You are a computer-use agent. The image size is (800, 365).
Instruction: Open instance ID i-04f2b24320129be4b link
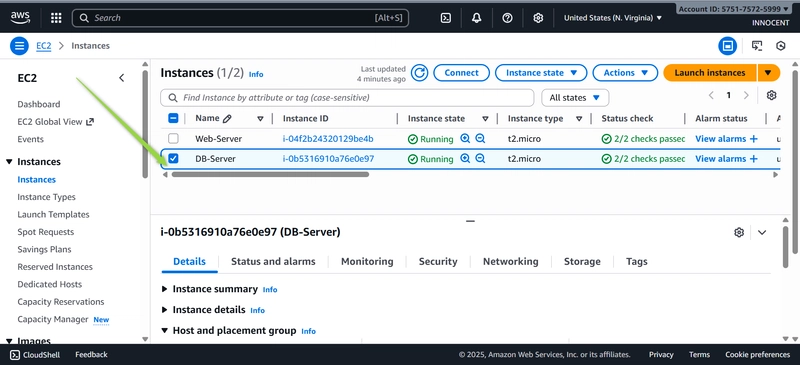click(328, 139)
